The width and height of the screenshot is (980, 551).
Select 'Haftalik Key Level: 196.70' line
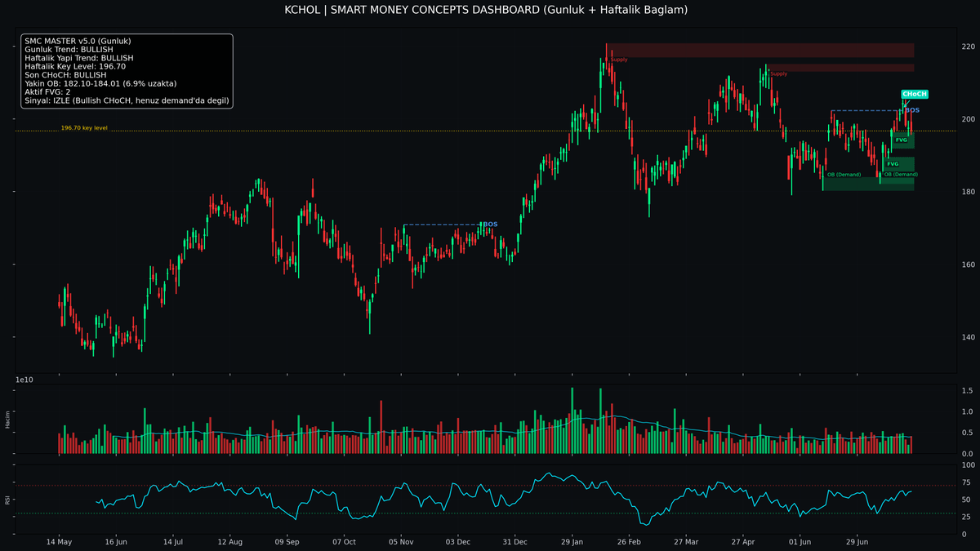tap(75, 67)
